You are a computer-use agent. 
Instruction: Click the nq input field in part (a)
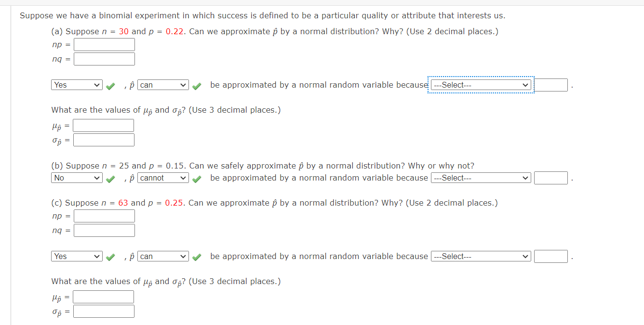pyautogui.click(x=104, y=59)
